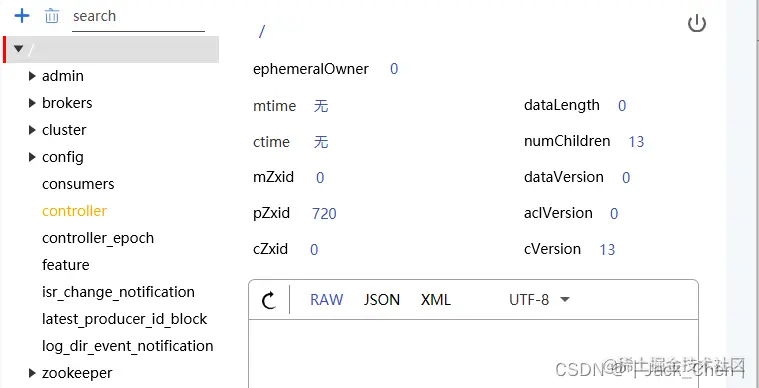Select the admin tree node
The width and height of the screenshot is (759, 388).
[63, 76]
